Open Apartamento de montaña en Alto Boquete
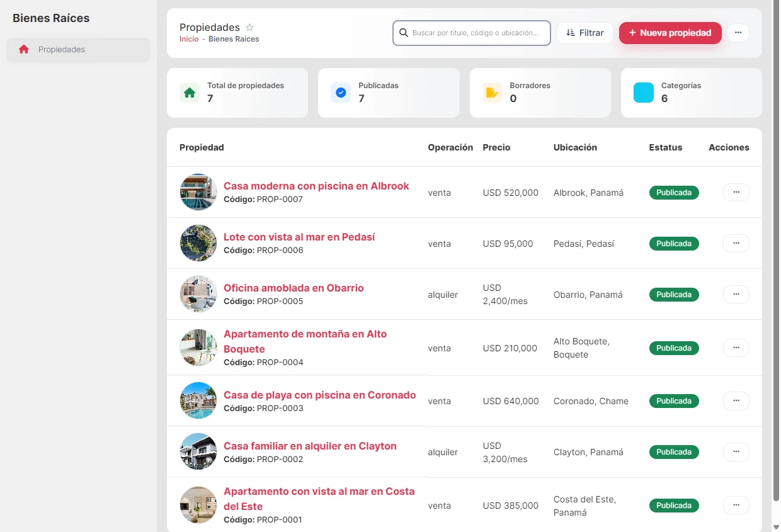Screen dimensions: 781x532 pos(305,341)
